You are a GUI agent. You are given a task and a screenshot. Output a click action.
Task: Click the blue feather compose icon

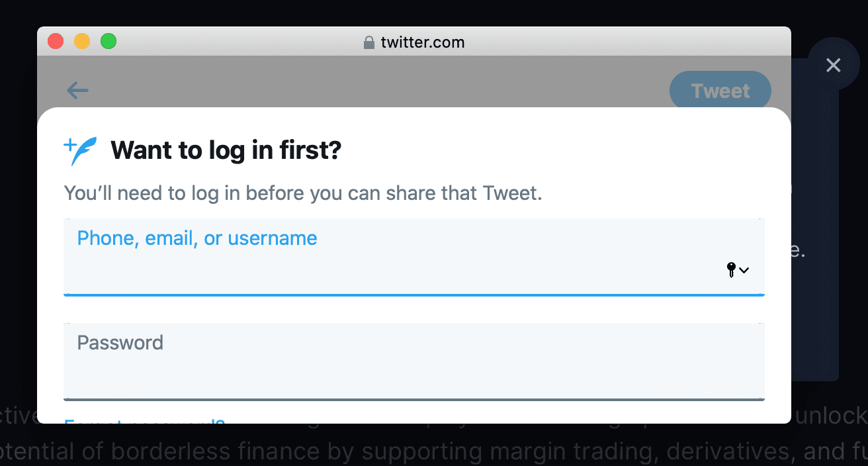pos(81,151)
